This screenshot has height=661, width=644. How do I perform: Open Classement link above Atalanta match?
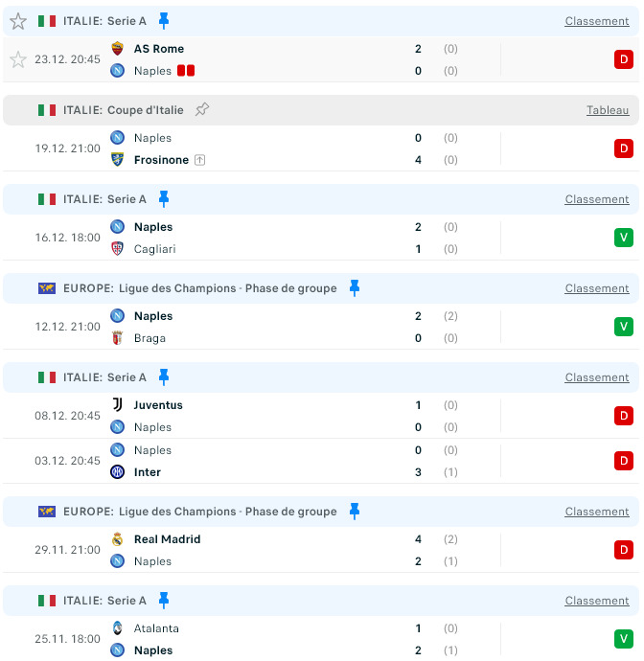597,601
